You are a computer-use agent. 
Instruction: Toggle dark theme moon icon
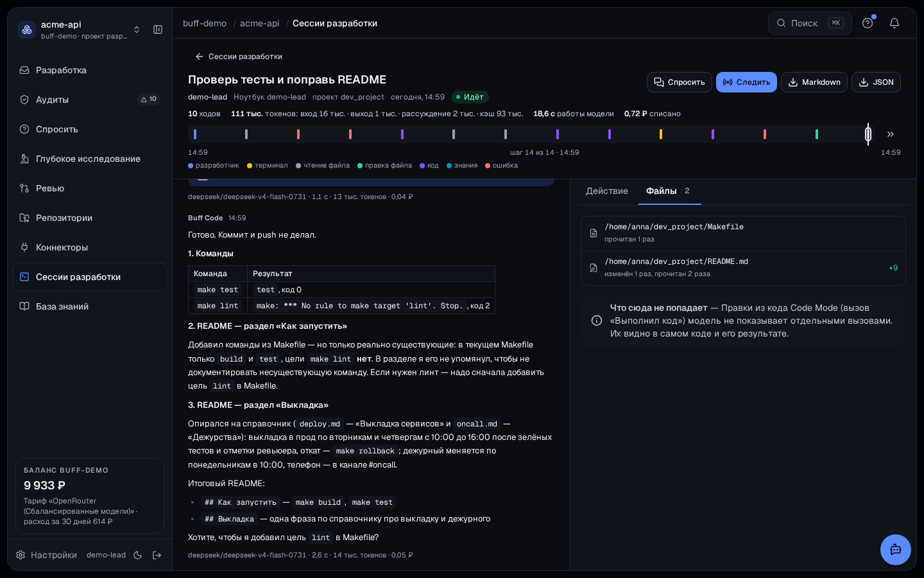(138, 555)
